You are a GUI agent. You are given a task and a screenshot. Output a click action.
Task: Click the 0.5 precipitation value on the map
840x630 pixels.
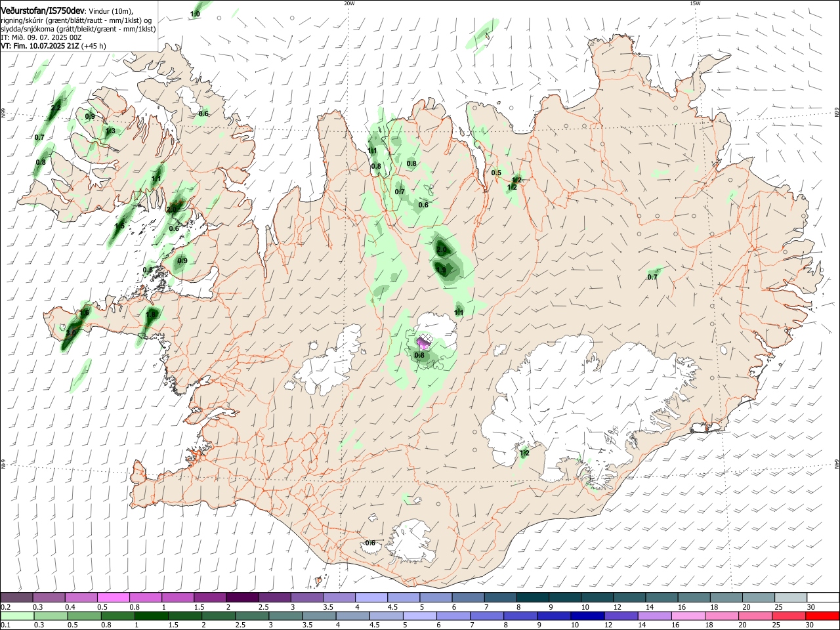point(496,173)
